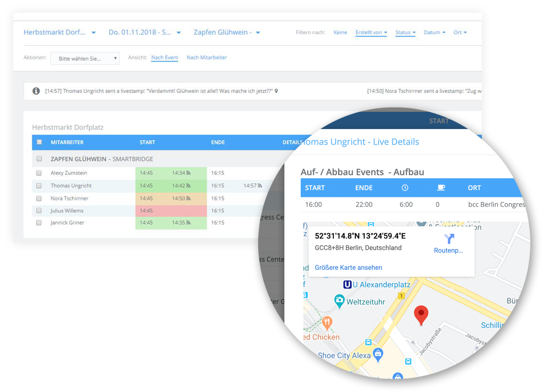Toggle the select-all checkbox in table header
This screenshot has height=392, width=543.
click(x=39, y=142)
